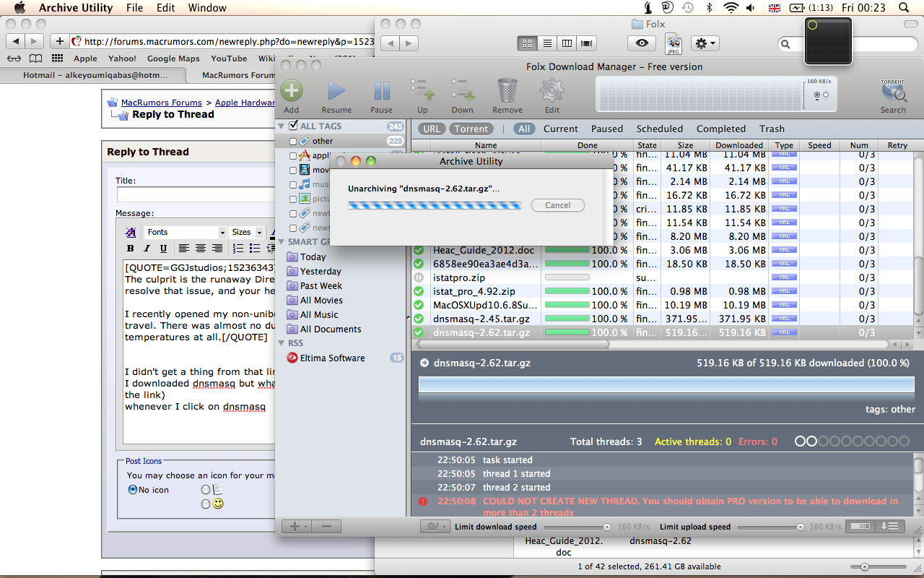Image resolution: width=924 pixels, height=578 pixels.
Task: Open the Edit gear in Folx
Action: 552,91
